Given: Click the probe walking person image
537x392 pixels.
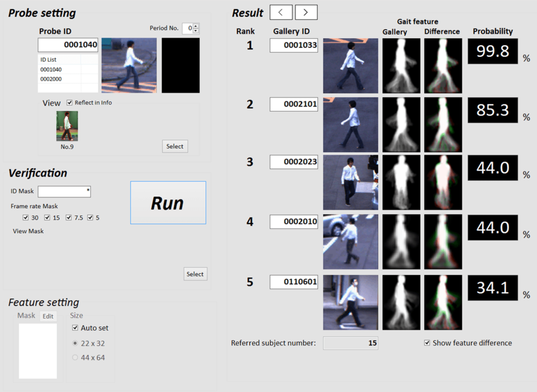Looking at the screenshot, I should pos(129,66).
